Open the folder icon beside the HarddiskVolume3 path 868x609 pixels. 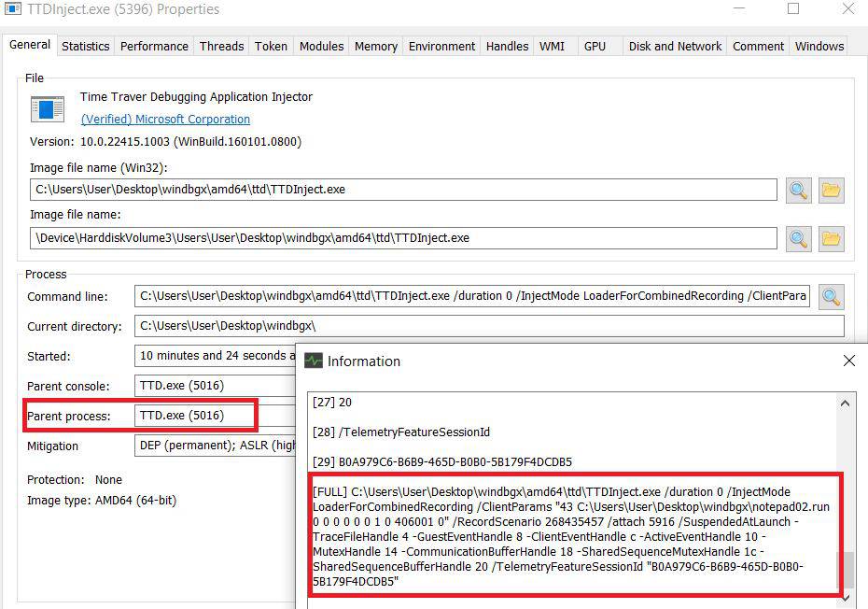(832, 238)
